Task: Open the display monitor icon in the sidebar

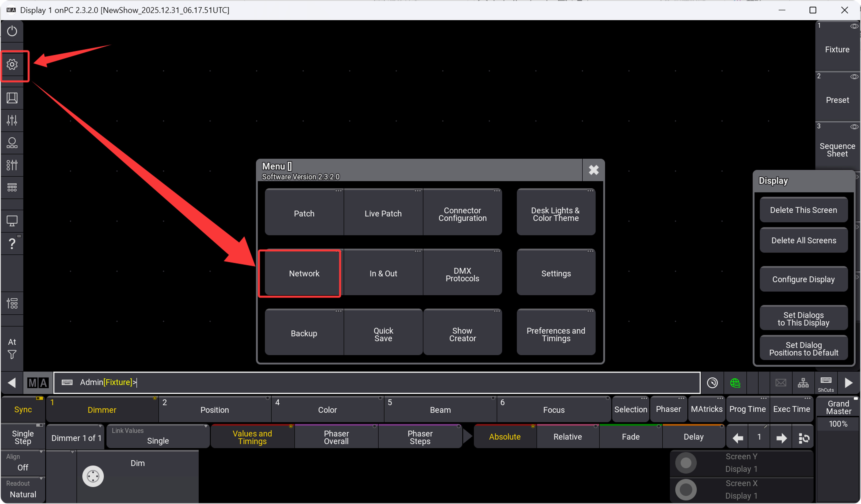Action: coord(12,221)
